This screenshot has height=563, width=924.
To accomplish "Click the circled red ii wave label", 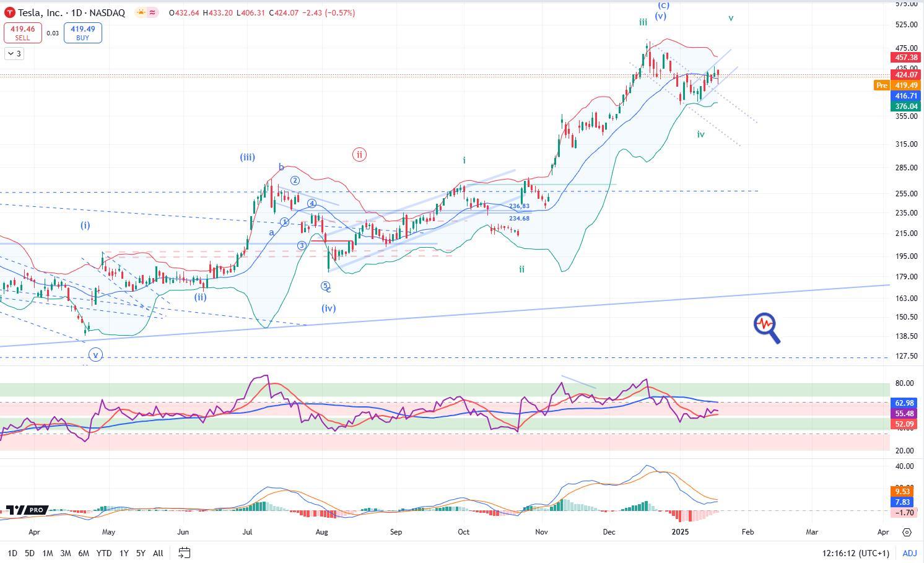I will [x=359, y=154].
